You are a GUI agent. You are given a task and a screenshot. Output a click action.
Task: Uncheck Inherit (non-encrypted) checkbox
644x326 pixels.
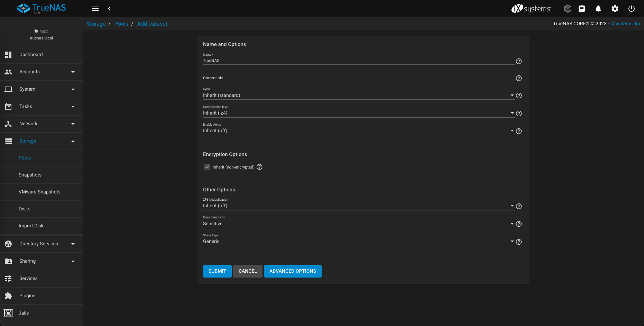[x=207, y=167]
